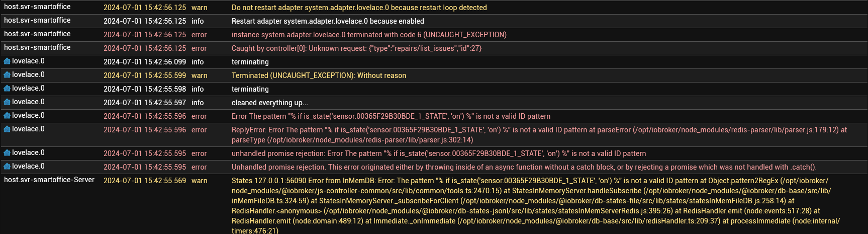Click host.svr-smartoffice label in the restart loop row
The image size is (868, 234).
click(37, 7)
